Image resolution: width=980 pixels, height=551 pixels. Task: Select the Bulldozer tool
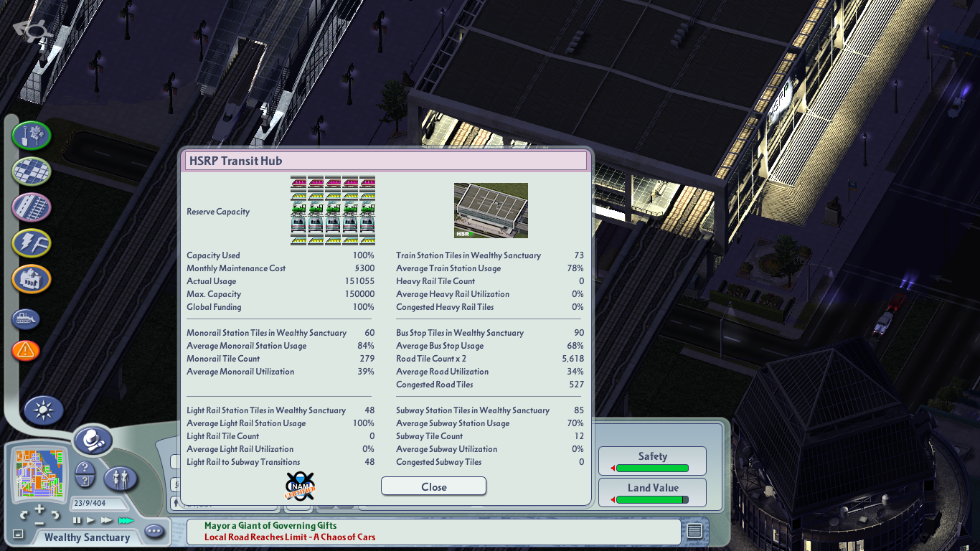[25, 319]
